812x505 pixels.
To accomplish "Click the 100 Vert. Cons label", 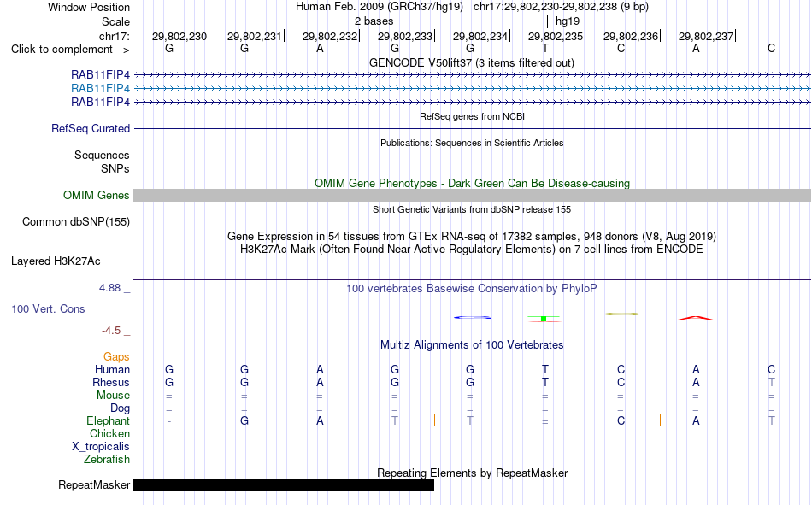I will (48, 308).
